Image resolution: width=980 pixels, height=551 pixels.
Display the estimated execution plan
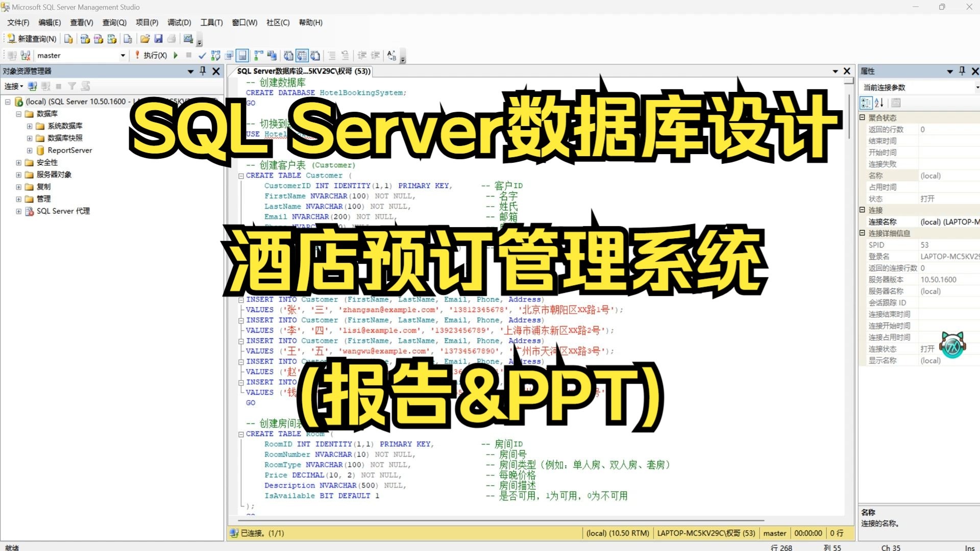[215, 55]
